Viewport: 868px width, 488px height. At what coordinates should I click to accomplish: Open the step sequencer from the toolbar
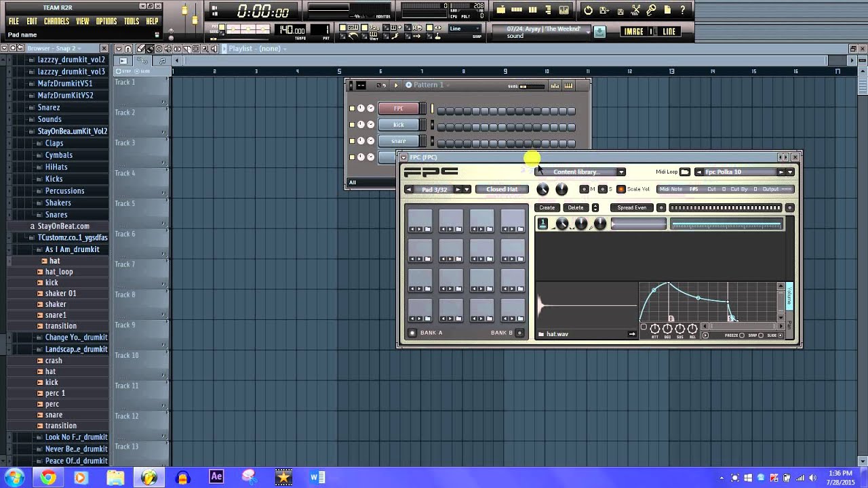coord(517,10)
